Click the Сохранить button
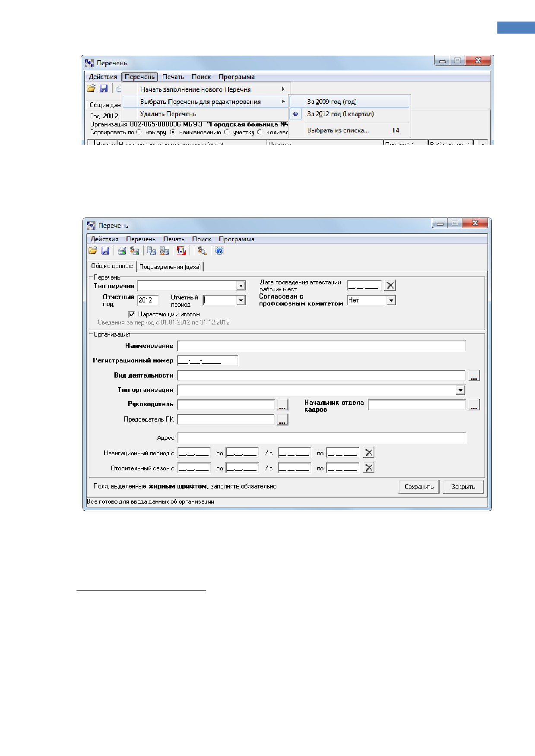The image size is (535, 756). 419,487
